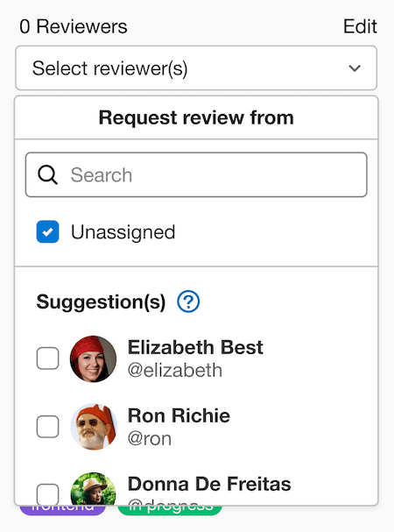Image resolution: width=394 pixels, height=532 pixels.
Task: Select the Elizabeth Best name entry
Action: tap(195, 347)
